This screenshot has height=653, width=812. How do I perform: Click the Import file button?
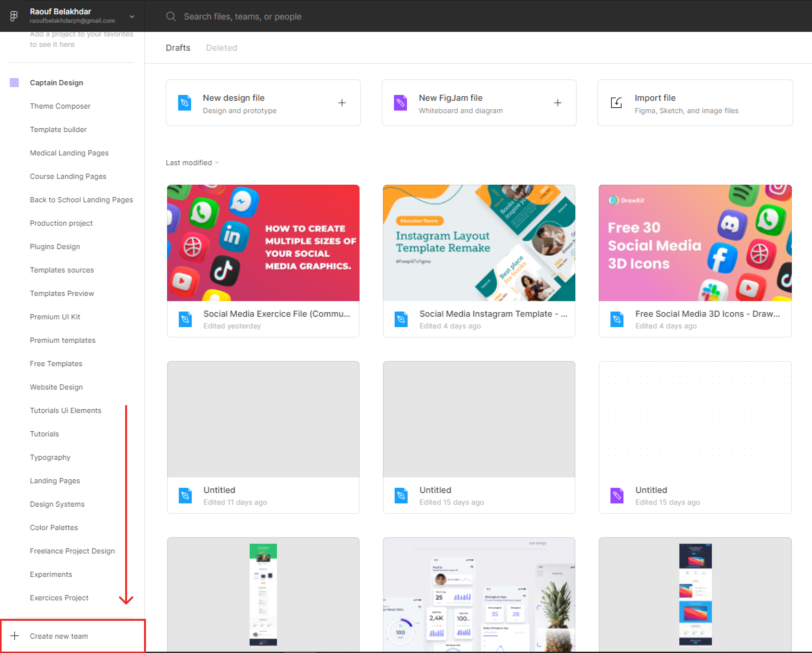click(695, 103)
